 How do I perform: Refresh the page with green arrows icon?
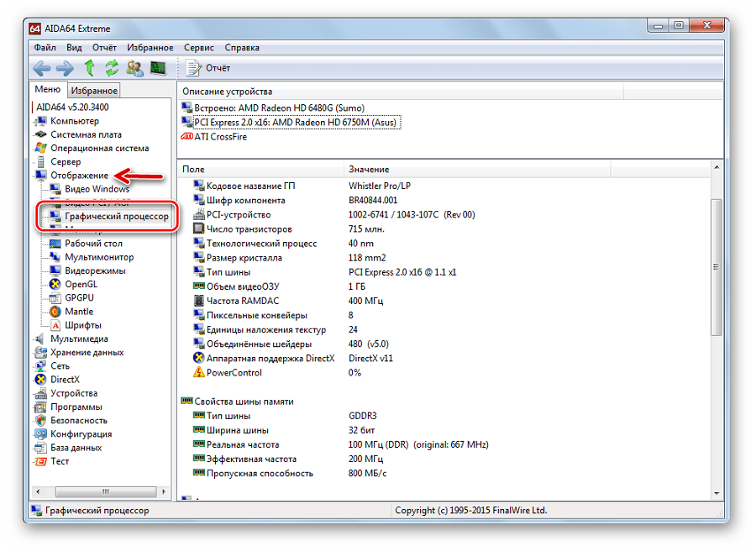tap(111, 68)
